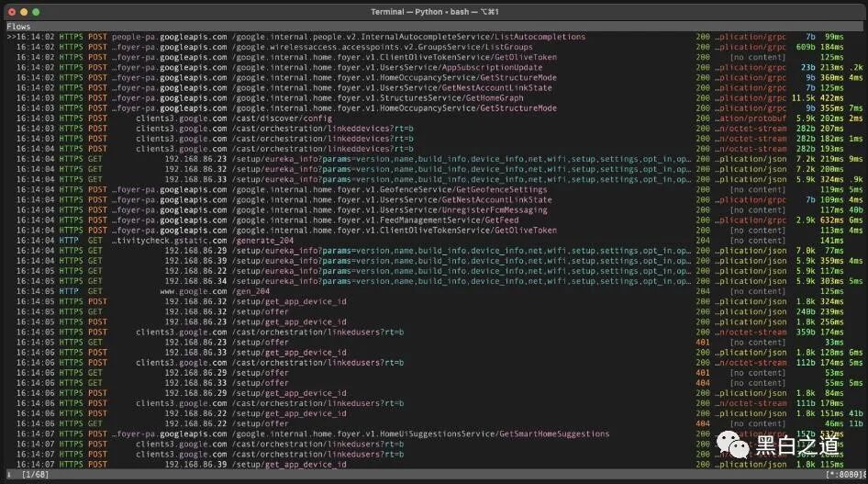Select eureka_info flow for 192.168.86.33
868x484 pixels.
(434, 179)
